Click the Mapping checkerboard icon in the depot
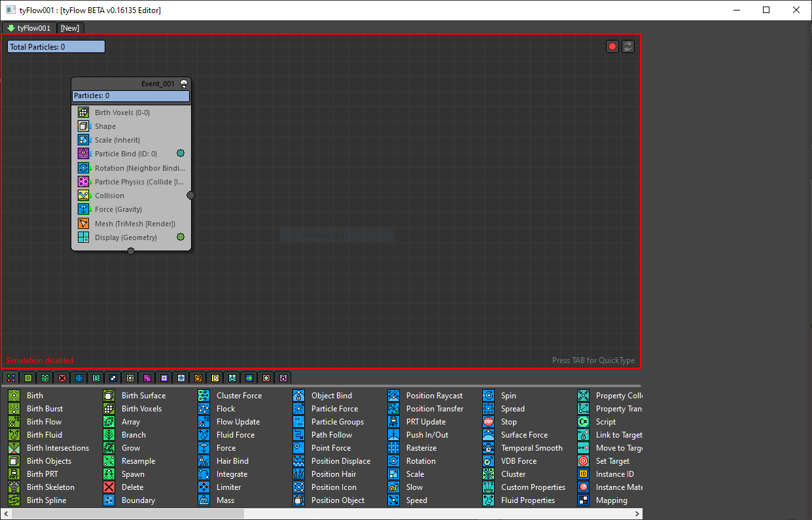 [x=584, y=500]
